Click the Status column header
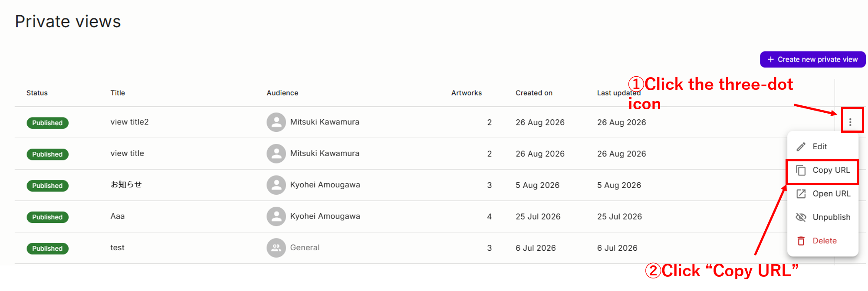Viewport: 868px width, 291px height. pos(37,93)
